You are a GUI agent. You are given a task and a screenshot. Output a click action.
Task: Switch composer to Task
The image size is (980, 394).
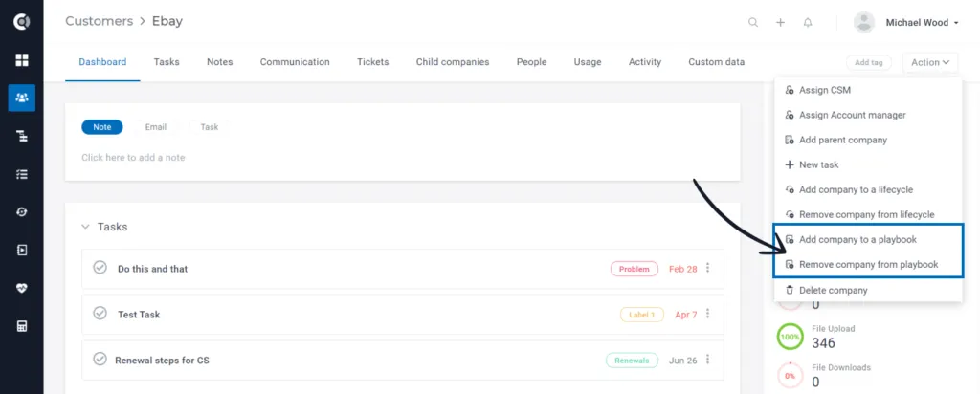210,127
